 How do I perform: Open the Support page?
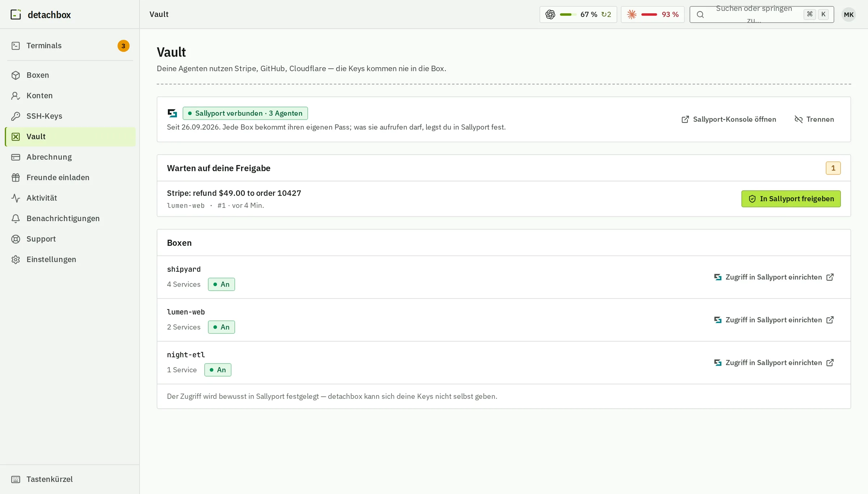[x=70, y=239]
